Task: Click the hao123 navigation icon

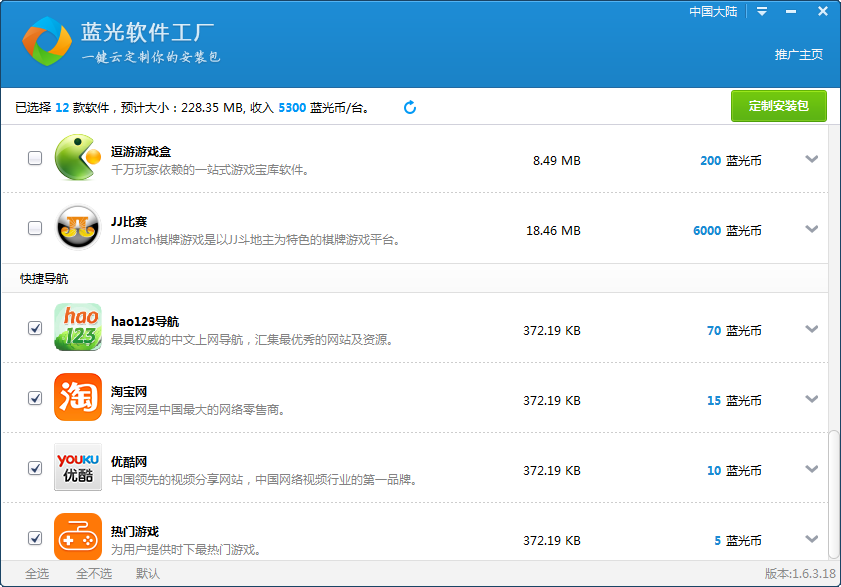Action: (77, 327)
